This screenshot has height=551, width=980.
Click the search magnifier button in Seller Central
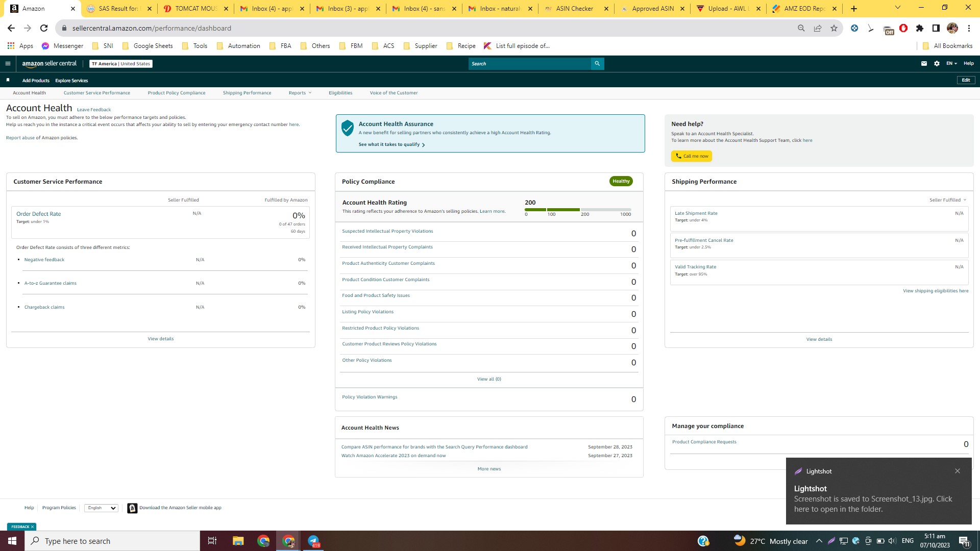pos(597,64)
